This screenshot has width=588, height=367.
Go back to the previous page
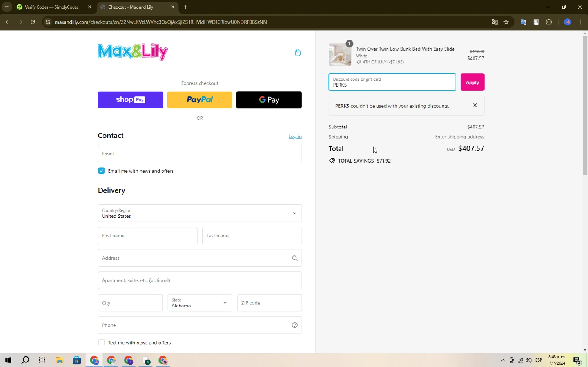pos(8,22)
